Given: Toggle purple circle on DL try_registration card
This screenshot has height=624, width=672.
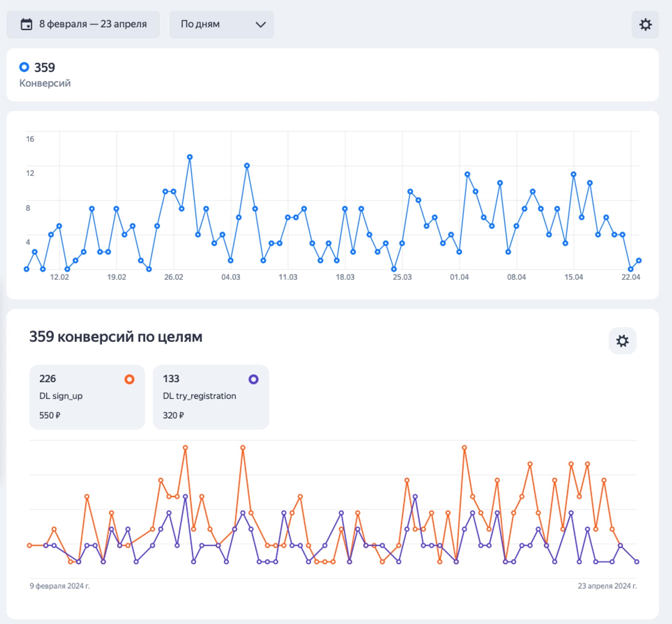Looking at the screenshot, I should 253,379.
